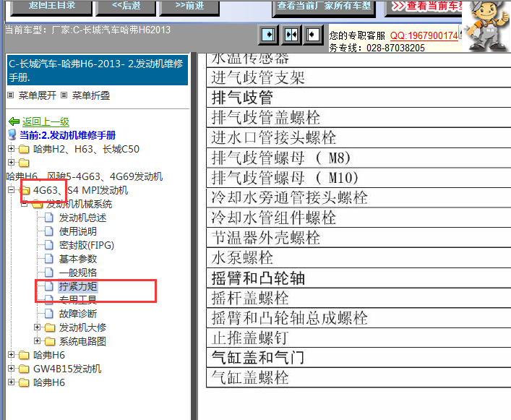511x420 pixels.
Task: Click the 返回上一级 link
Action: pyautogui.click(x=46, y=121)
